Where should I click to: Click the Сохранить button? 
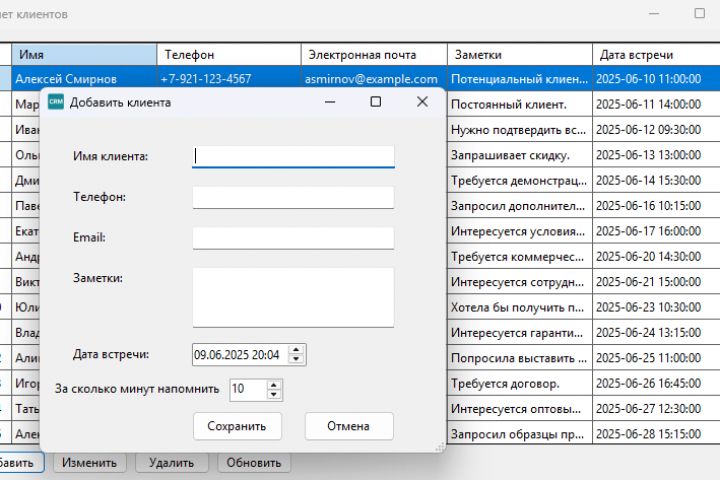point(237,426)
